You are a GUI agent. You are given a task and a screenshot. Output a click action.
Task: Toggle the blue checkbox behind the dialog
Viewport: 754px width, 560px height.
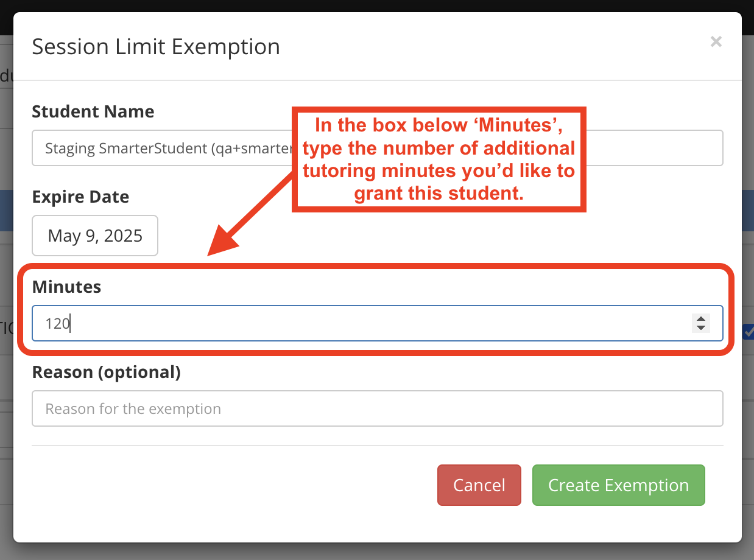click(x=749, y=332)
